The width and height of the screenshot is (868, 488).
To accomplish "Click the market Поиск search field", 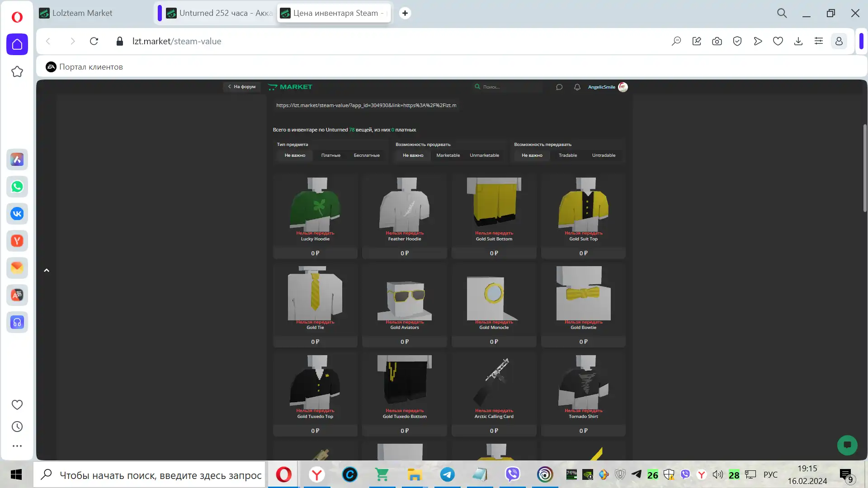I will pyautogui.click(x=507, y=87).
